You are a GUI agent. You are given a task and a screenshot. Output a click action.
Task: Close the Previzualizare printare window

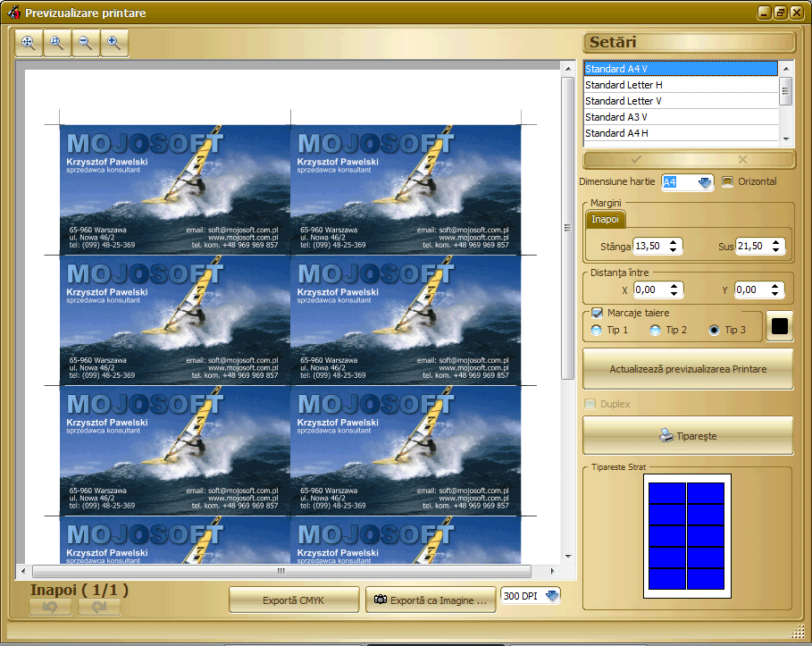[797, 13]
